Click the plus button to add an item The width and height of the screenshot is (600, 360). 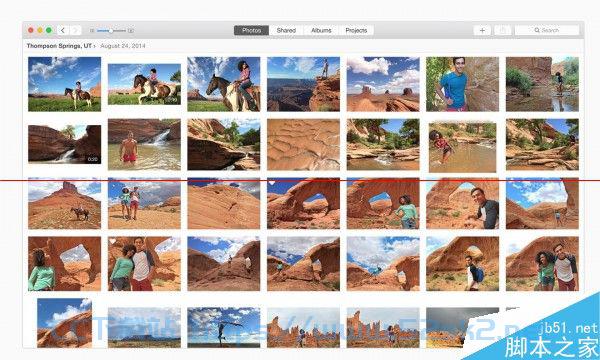(482, 31)
